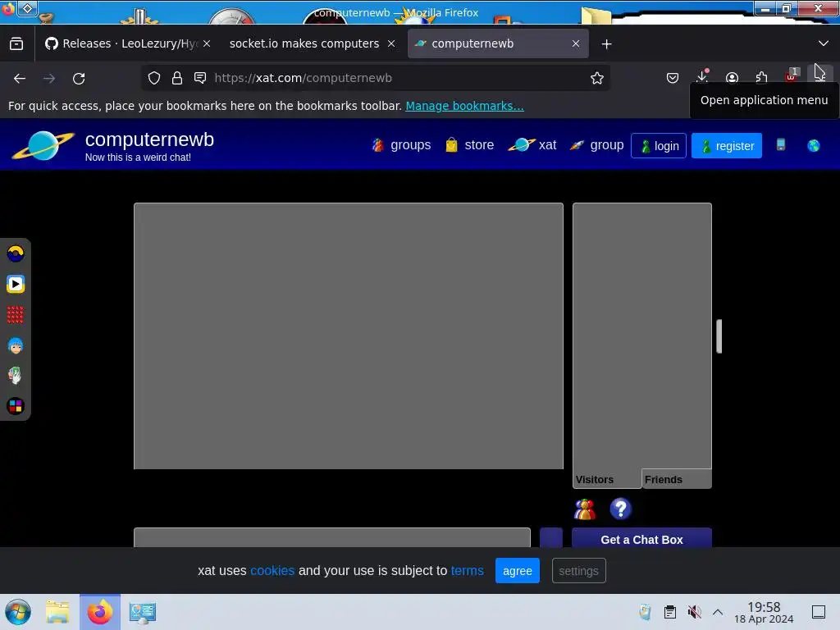
Task: Expand the list all tabs dropdown
Action: 824,43
